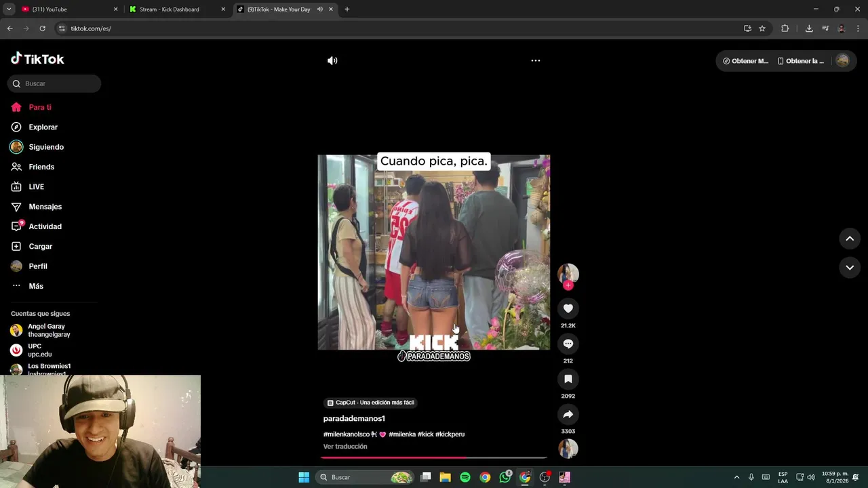Open Windows Start menu
868x488 pixels.
(x=304, y=477)
